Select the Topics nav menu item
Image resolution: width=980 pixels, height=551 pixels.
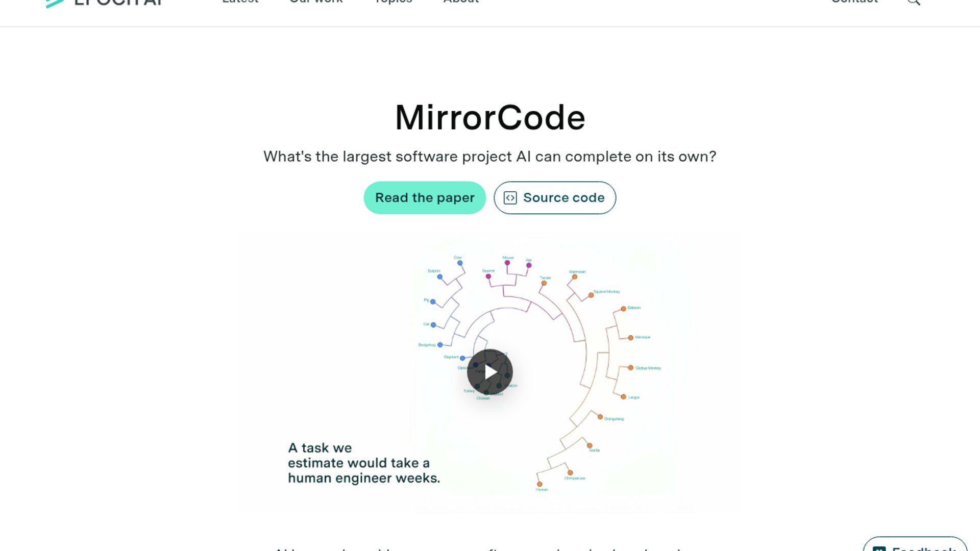(x=393, y=2)
